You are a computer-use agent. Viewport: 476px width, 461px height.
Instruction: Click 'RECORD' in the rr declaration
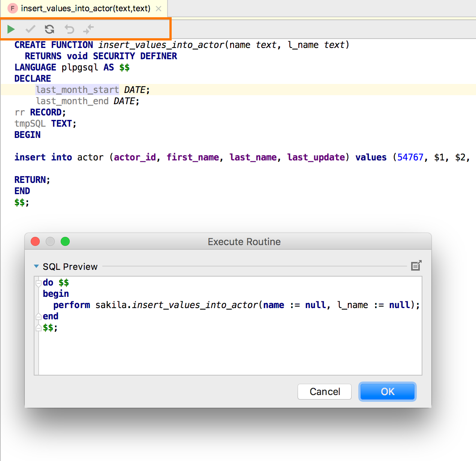click(46, 112)
